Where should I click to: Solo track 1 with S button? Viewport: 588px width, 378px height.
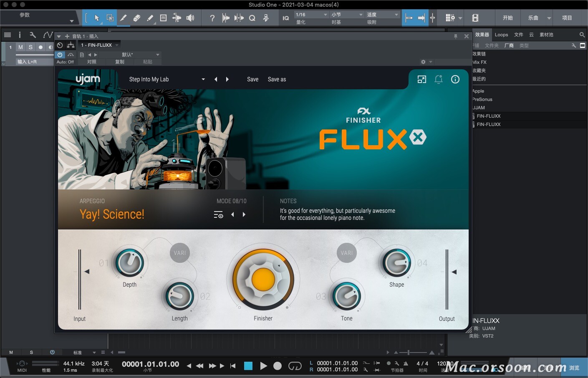[x=30, y=47]
